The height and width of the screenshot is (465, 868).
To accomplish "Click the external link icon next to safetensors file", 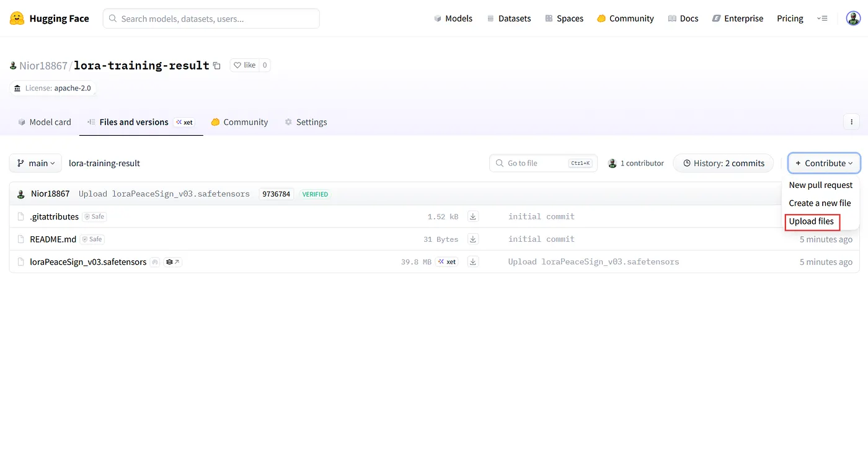I will pyautogui.click(x=173, y=262).
